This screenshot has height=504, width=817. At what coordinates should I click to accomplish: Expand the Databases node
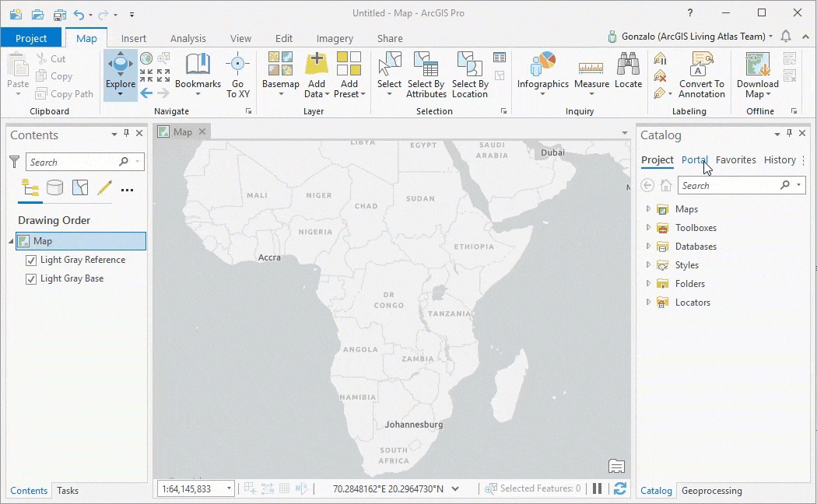(x=648, y=247)
